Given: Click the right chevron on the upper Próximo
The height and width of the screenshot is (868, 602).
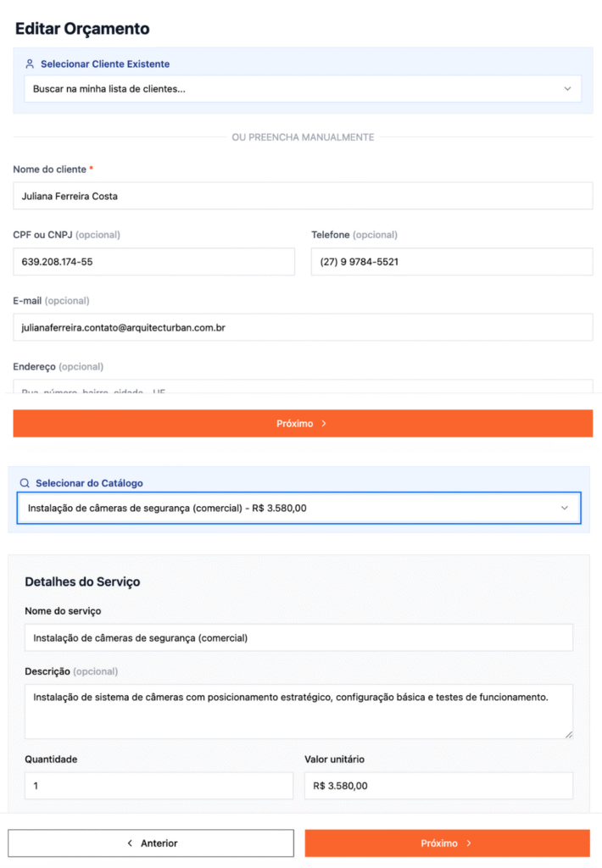Looking at the screenshot, I should [324, 424].
